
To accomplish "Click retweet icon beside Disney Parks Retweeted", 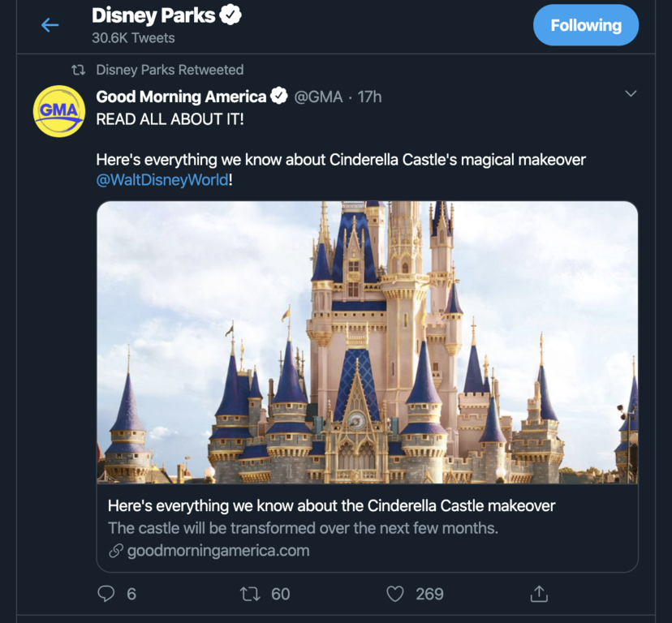I will pyautogui.click(x=79, y=70).
